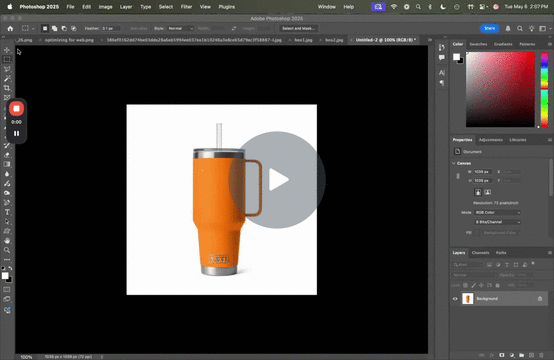This screenshot has height=360, width=554.
Task: Set canvas orientation to landscape
Action: (x=487, y=192)
